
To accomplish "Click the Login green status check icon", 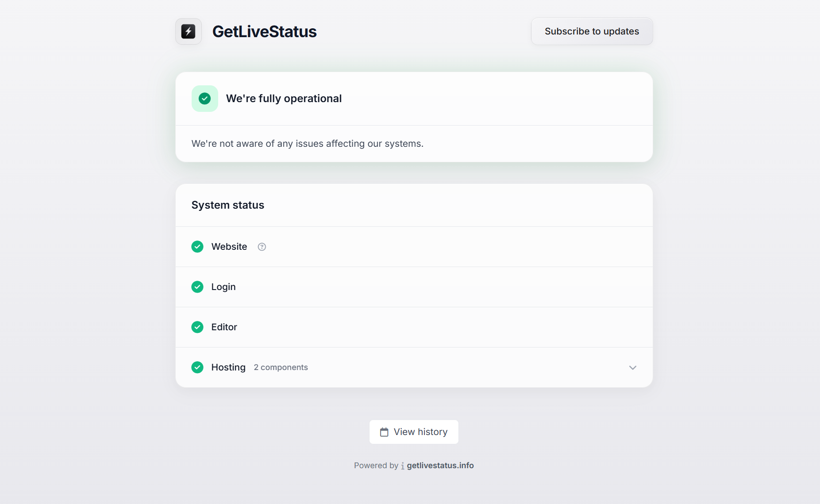I will pos(197,287).
